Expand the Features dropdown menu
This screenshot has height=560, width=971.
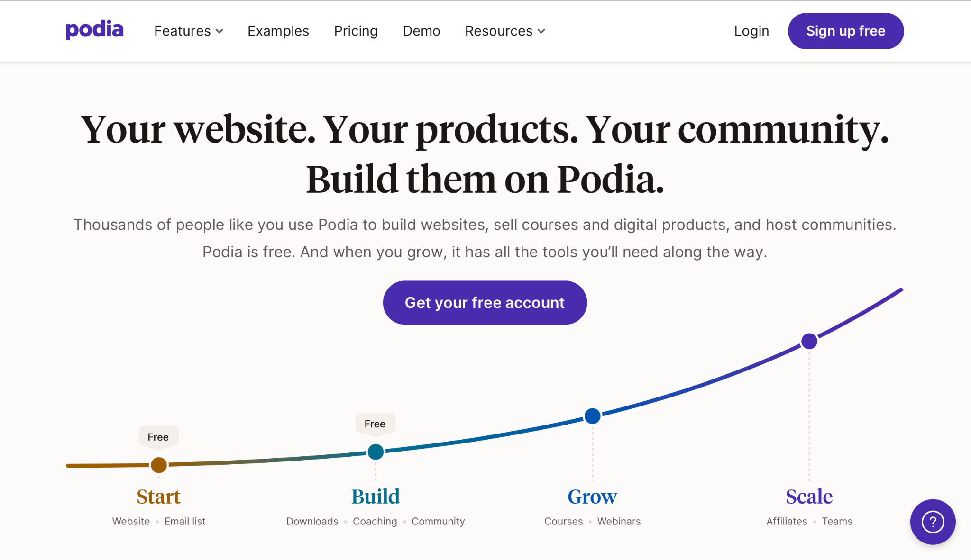point(188,31)
